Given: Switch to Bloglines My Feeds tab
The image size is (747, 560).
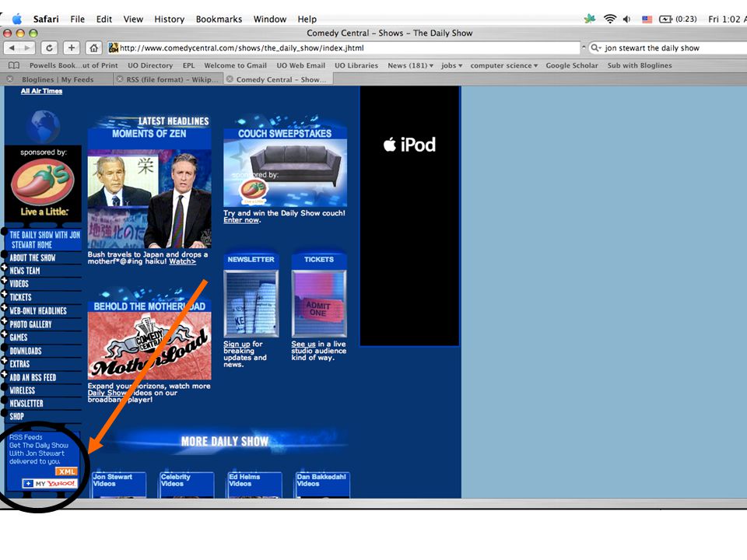Looking at the screenshot, I should 58,79.
